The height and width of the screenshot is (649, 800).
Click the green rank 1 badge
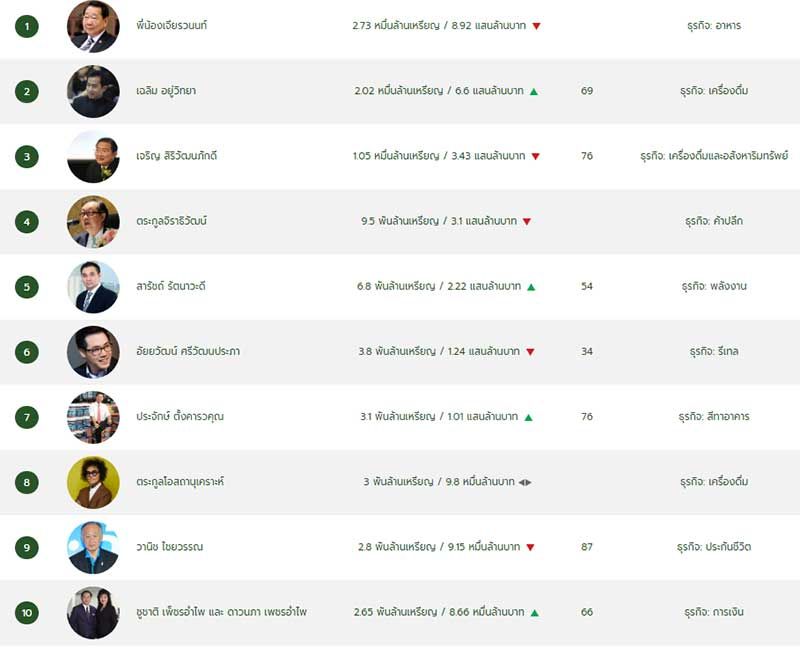pos(27,26)
